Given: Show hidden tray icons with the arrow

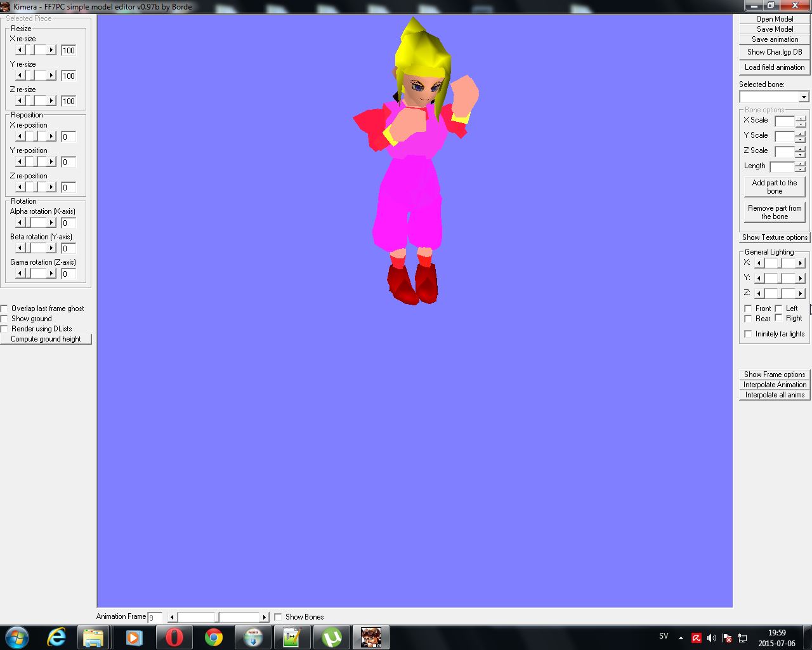Looking at the screenshot, I should click(x=681, y=638).
